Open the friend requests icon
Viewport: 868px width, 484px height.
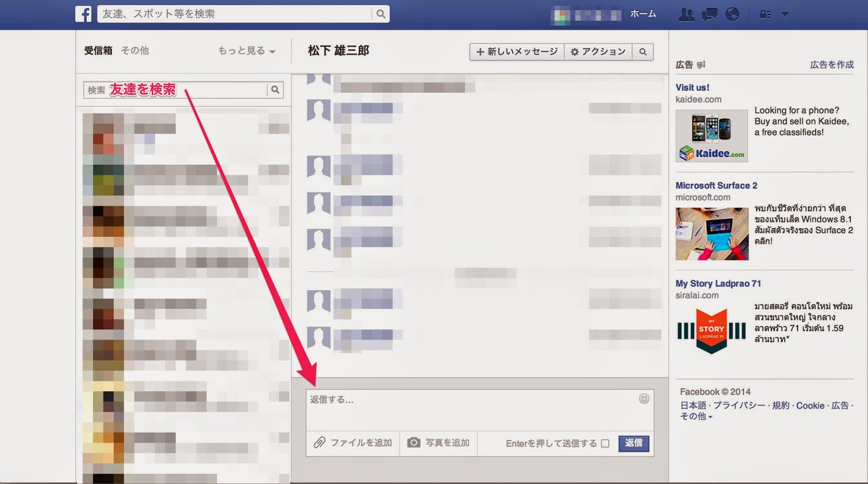pos(686,15)
